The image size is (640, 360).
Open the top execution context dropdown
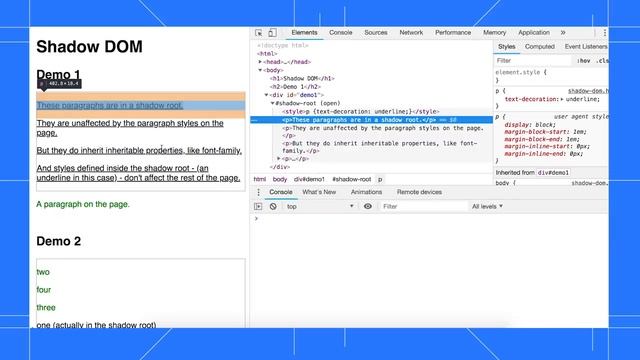(x=320, y=207)
